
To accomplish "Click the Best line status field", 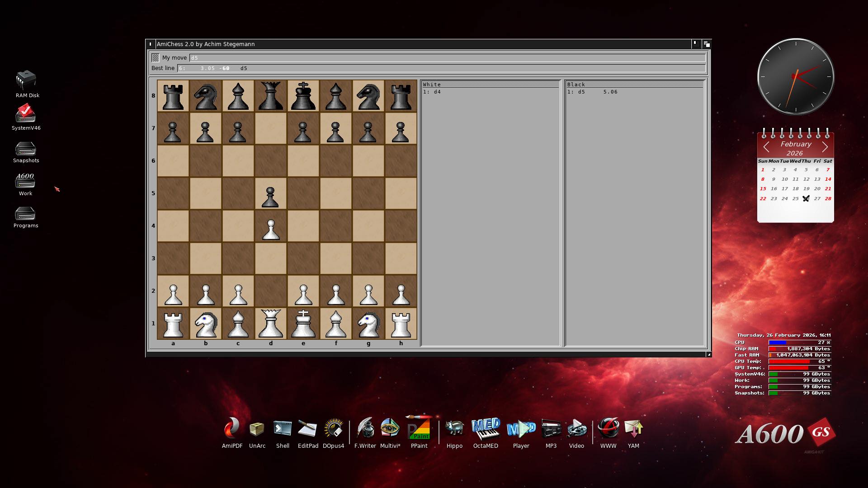I will coord(441,68).
